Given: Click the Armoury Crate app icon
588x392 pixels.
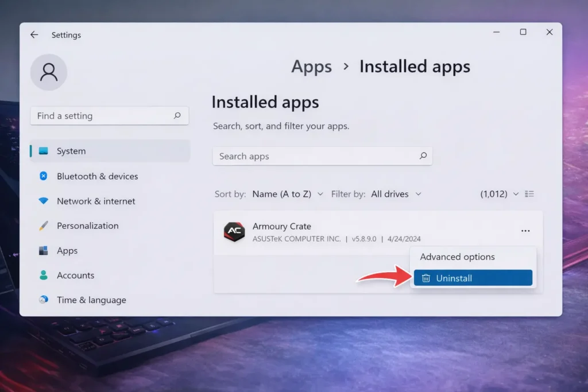Looking at the screenshot, I should 234,232.
